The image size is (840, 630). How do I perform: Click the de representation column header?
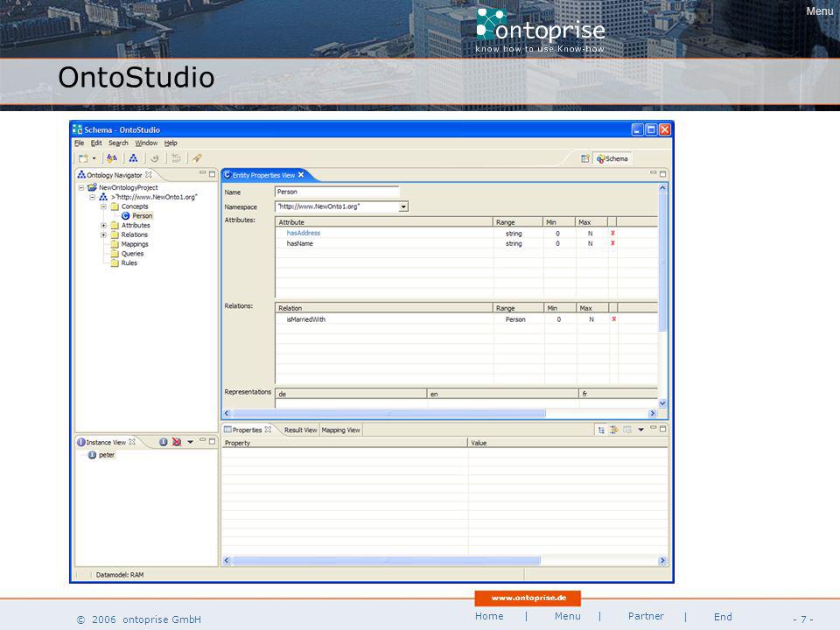point(351,394)
